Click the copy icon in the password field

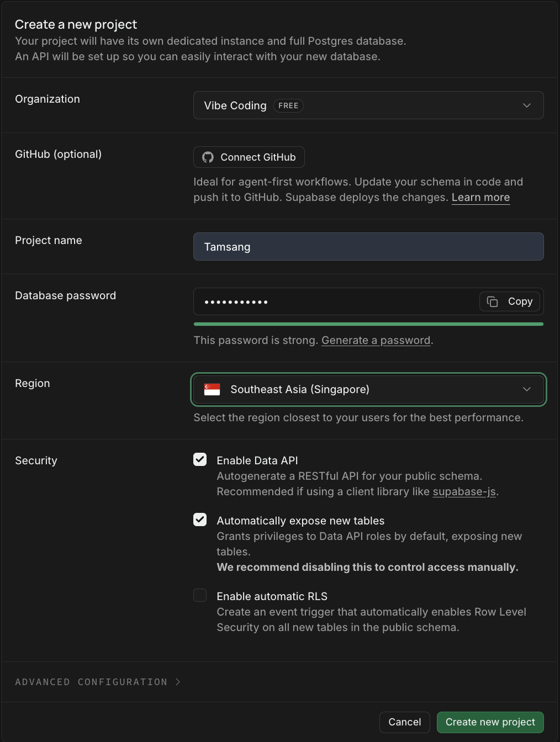pos(492,301)
